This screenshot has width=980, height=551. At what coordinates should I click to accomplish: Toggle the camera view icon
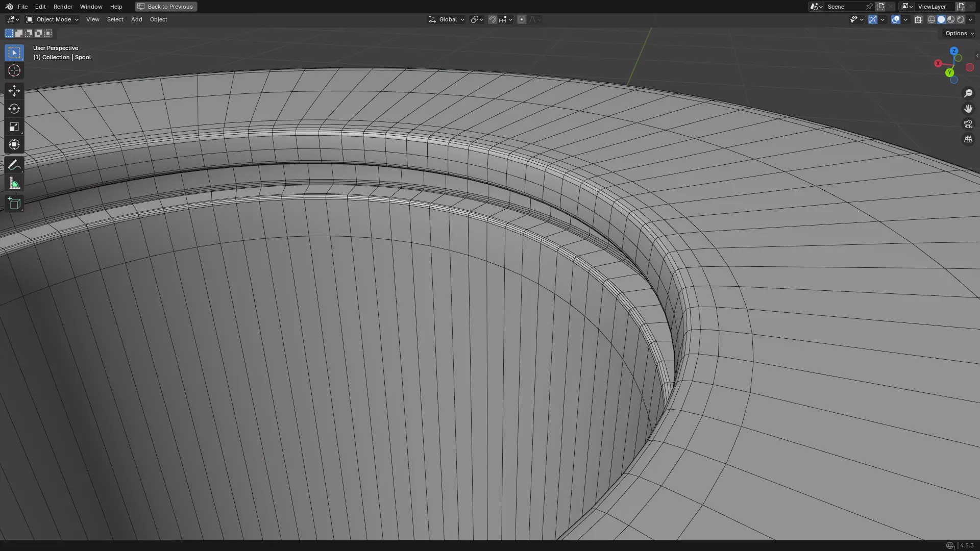point(968,124)
